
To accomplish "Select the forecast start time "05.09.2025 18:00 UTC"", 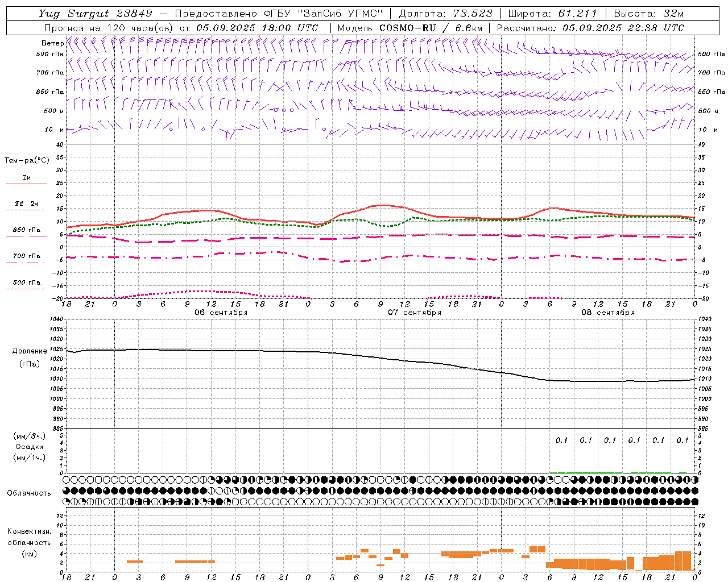I will [x=257, y=28].
